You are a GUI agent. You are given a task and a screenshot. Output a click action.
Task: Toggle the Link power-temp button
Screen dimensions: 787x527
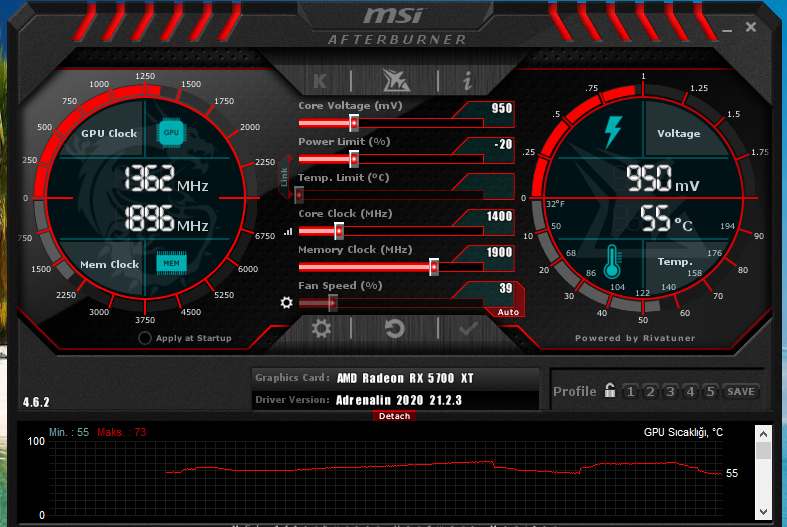285,177
